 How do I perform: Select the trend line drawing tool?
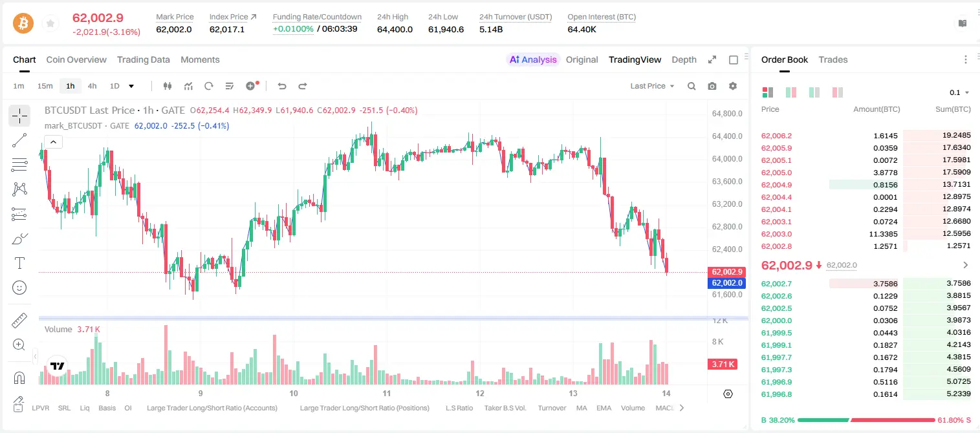pos(19,140)
